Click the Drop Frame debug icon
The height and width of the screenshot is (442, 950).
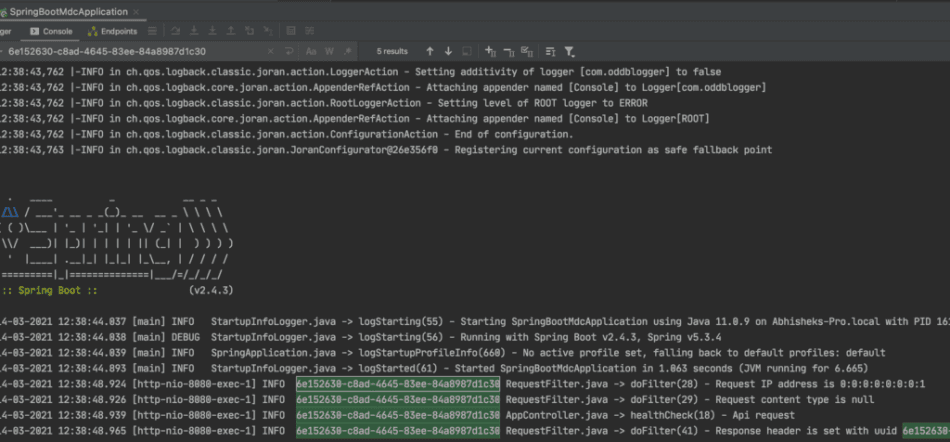(250, 31)
